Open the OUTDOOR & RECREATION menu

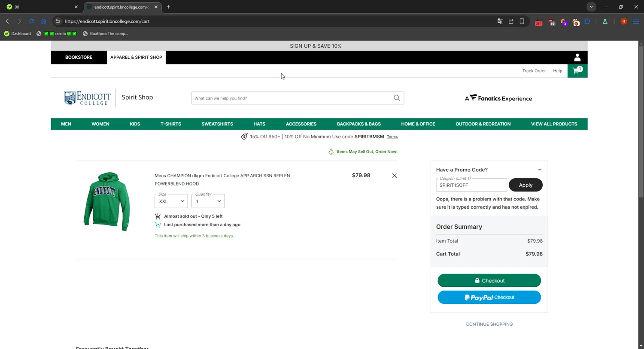pyautogui.click(x=483, y=124)
